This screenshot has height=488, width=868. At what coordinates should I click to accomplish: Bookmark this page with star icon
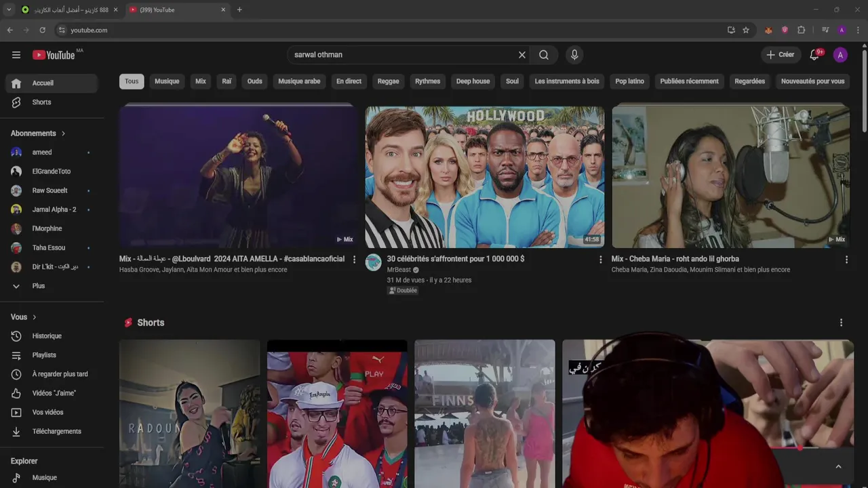click(x=746, y=30)
